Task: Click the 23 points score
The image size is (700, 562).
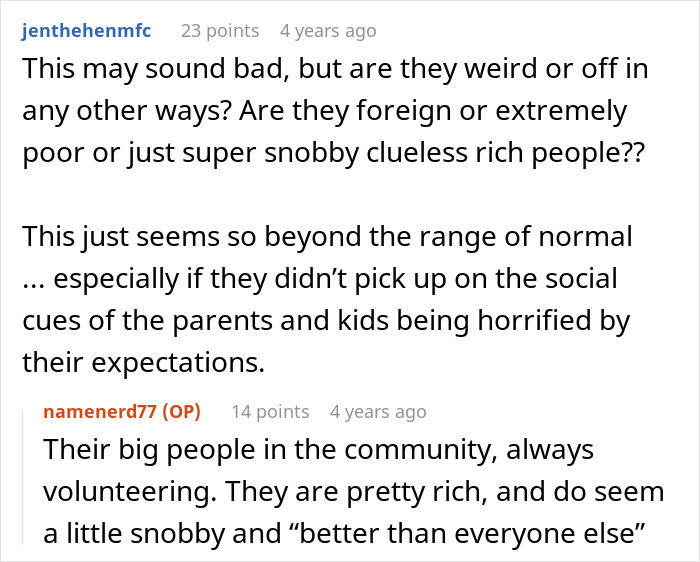Action: tap(220, 31)
